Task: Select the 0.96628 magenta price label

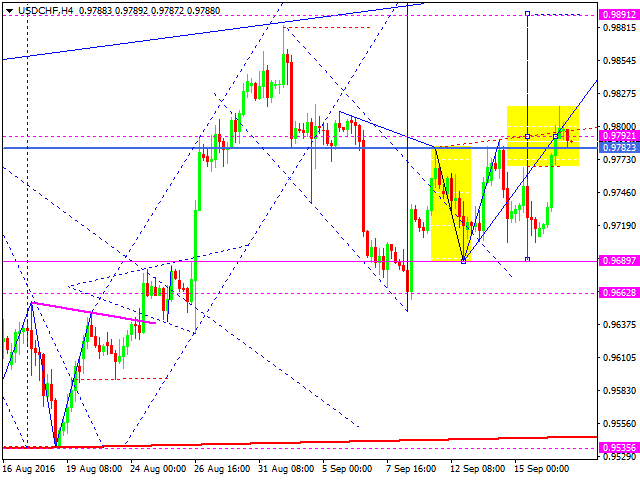Action: [619, 293]
